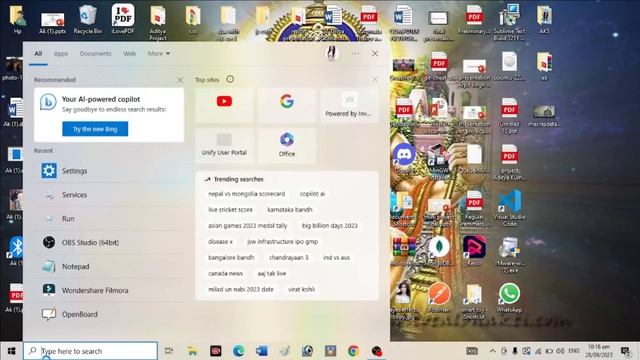Select the MongoDB Compass desktop shortcut
The image size is (640, 360).
[x=439, y=251]
